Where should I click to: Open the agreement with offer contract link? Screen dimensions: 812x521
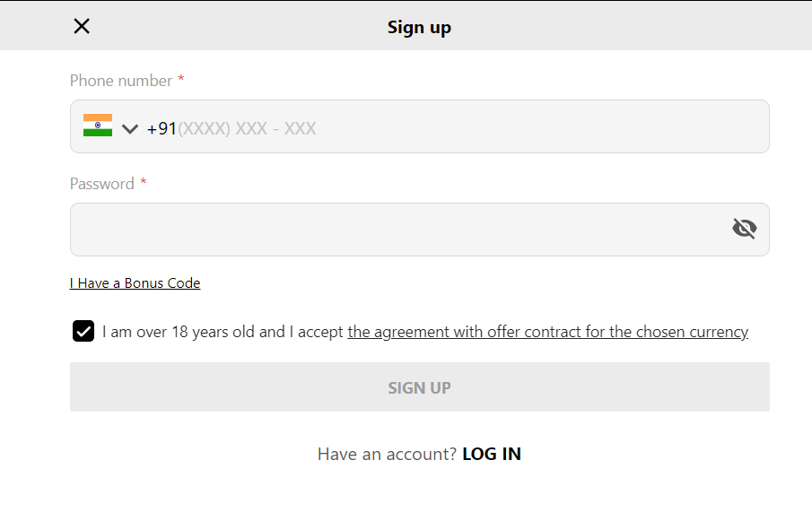pyautogui.click(x=547, y=332)
